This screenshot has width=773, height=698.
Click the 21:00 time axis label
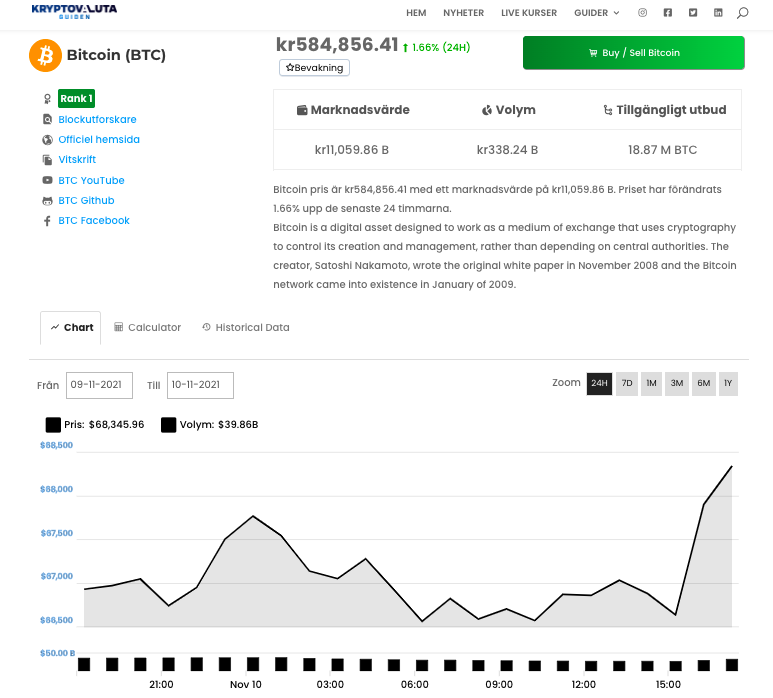tap(161, 685)
